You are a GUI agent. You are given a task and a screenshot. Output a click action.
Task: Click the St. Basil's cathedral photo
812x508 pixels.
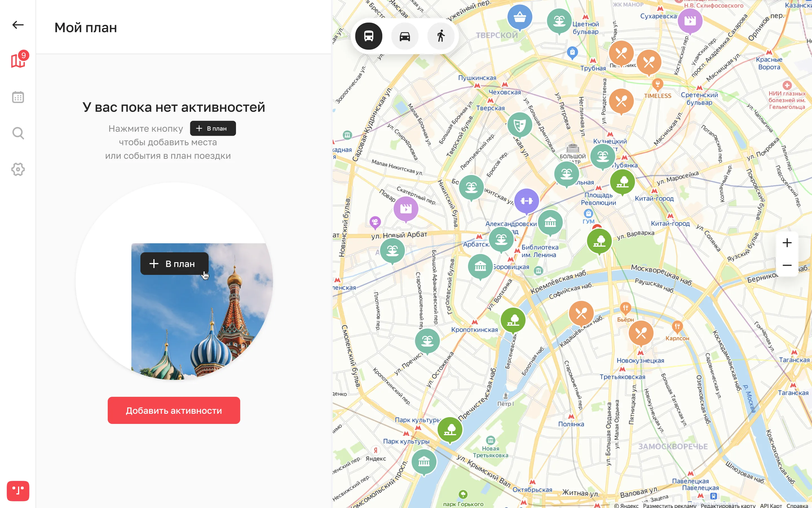(x=202, y=312)
